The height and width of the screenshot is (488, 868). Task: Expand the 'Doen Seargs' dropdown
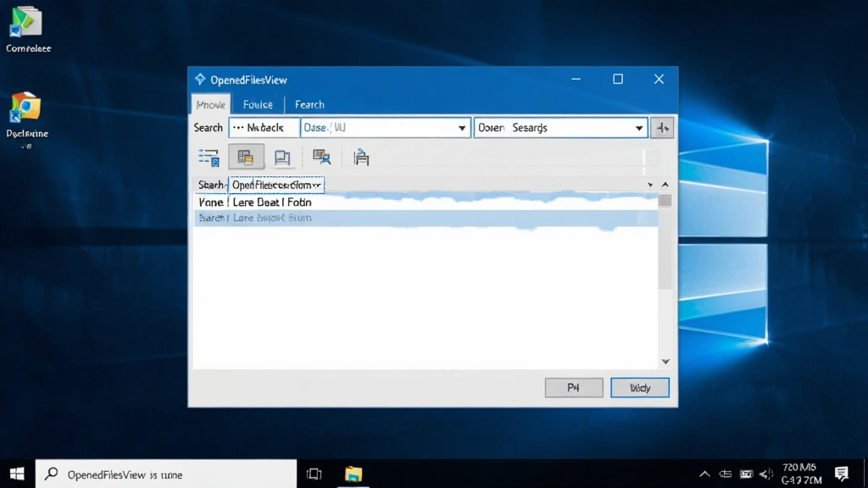[x=639, y=128]
